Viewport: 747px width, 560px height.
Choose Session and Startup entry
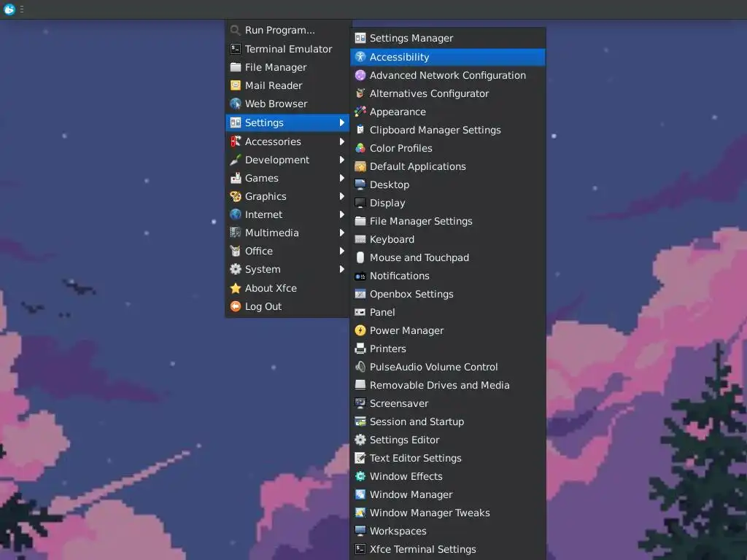(448, 421)
